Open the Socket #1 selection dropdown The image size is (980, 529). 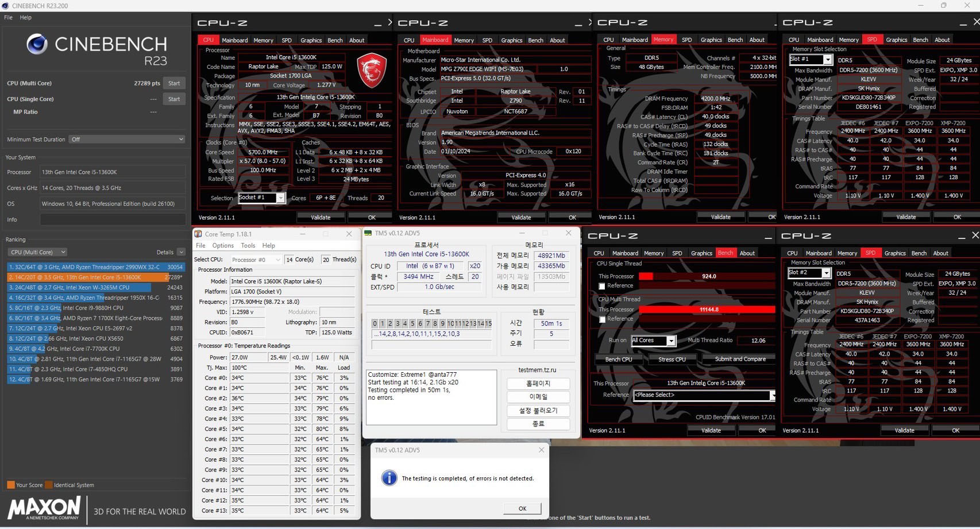pyautogui.click(x=261, y=198)
